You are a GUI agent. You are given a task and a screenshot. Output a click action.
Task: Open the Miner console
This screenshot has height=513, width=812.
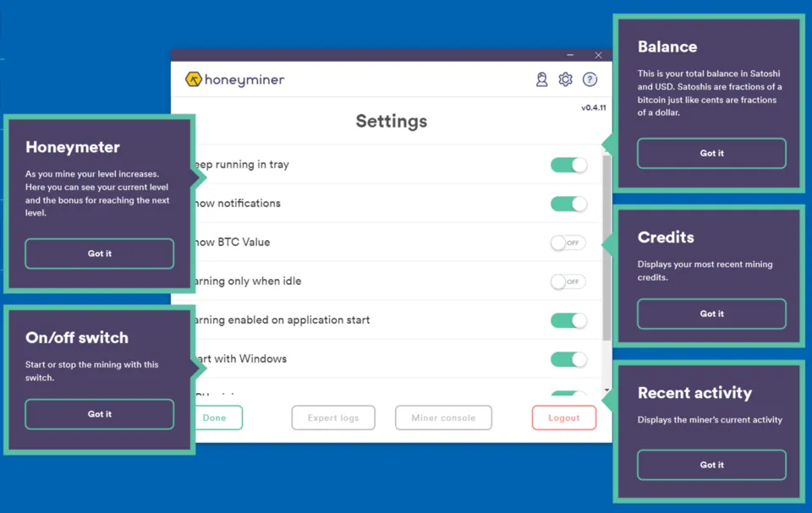coord(443,417)
